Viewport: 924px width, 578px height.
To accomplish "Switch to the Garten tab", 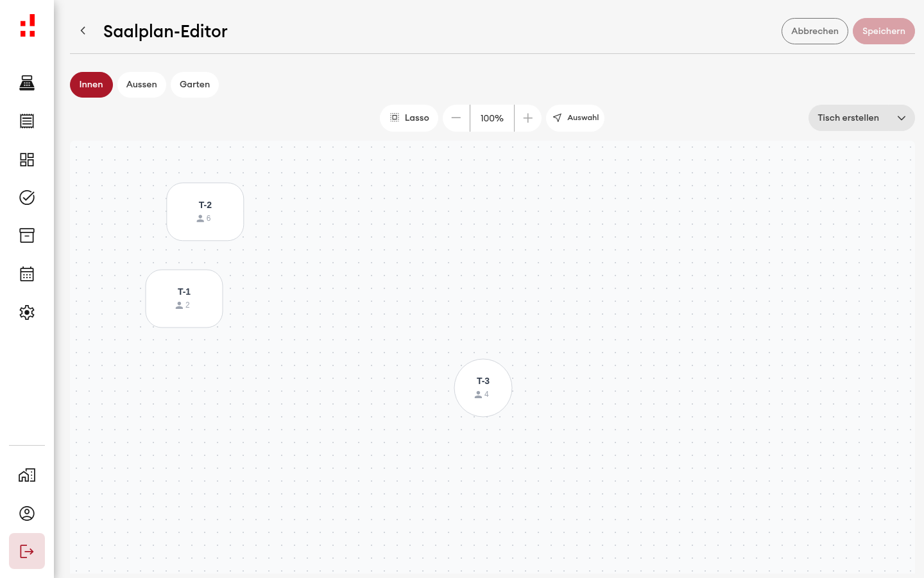I will click(195, 85).
